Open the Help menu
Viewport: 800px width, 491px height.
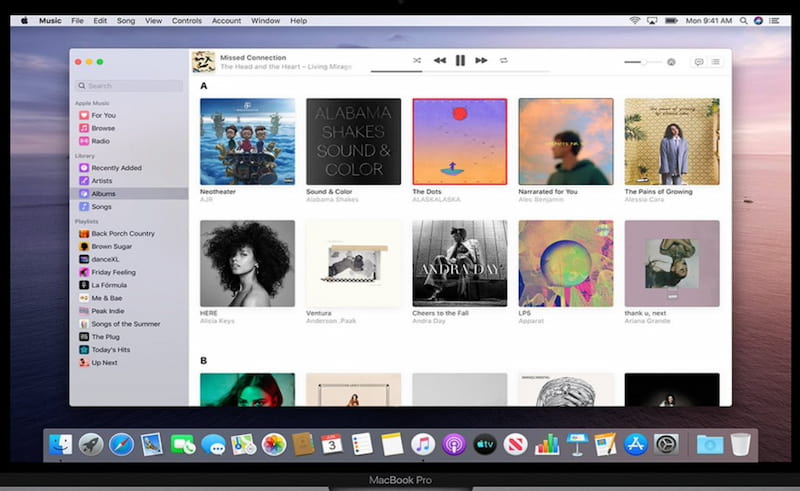[x=298, y=21]
